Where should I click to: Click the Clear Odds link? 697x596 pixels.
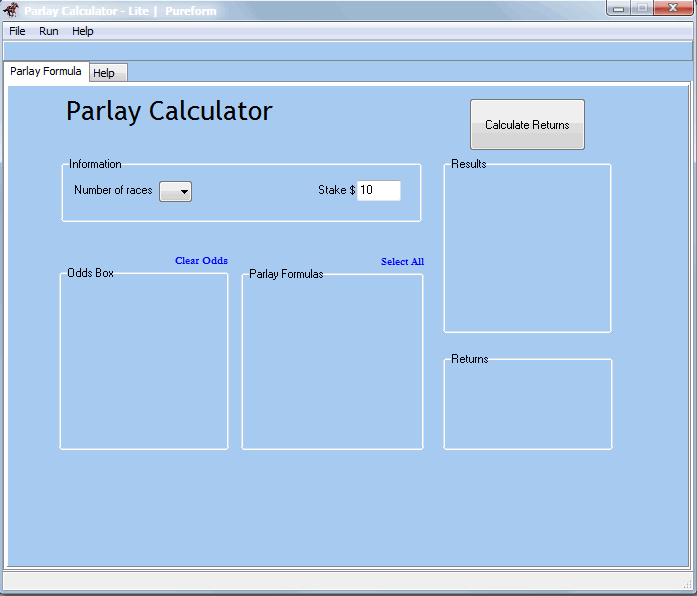pos(201,261)
